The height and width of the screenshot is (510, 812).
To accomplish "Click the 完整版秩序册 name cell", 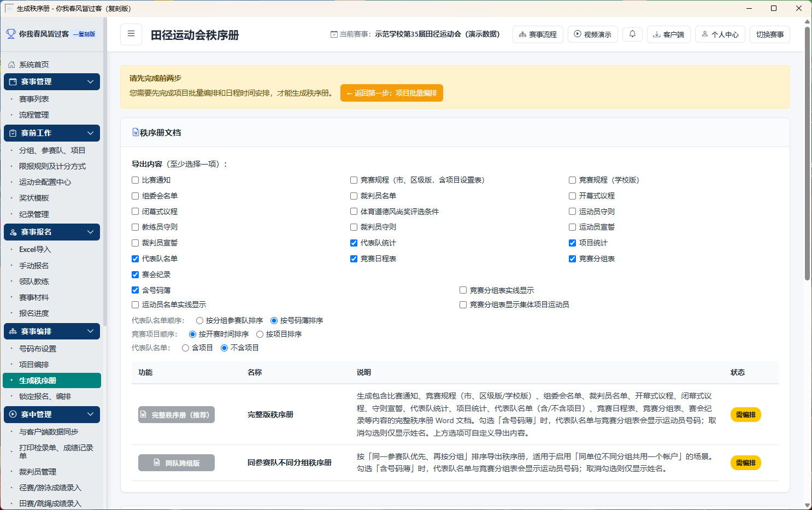I will coord(270,414).
